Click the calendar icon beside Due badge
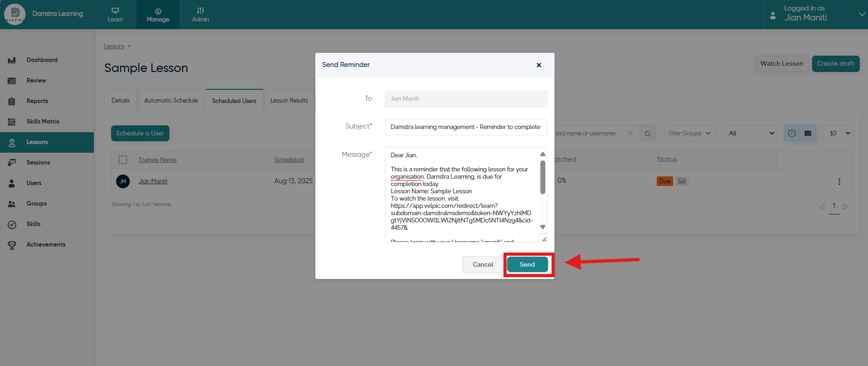This screenshot has width=868, height=366. point(682,181)
